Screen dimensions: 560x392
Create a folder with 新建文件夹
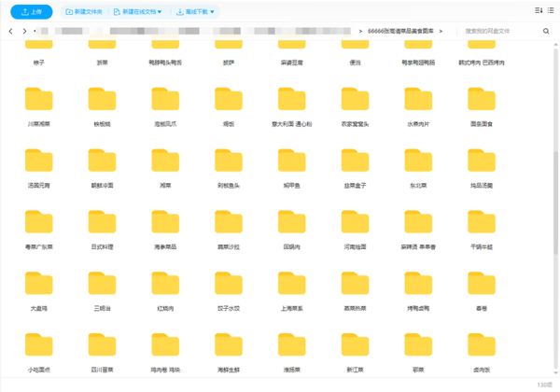tap(84, 12)
